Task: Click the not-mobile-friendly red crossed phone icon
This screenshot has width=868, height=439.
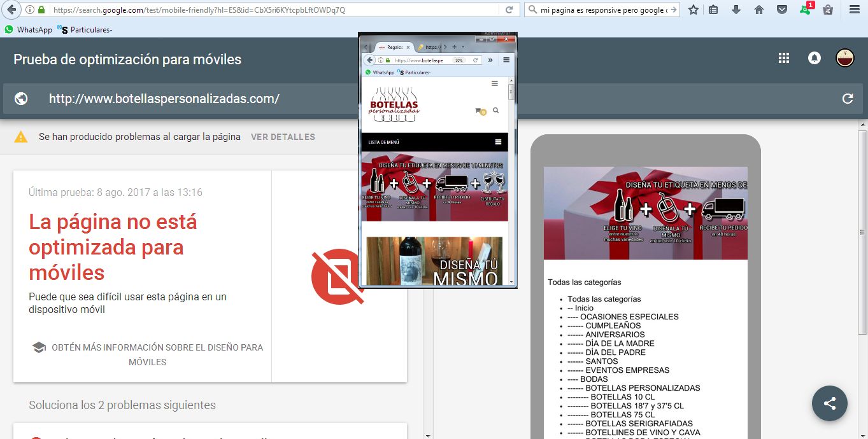Action: tap(338, 276)
